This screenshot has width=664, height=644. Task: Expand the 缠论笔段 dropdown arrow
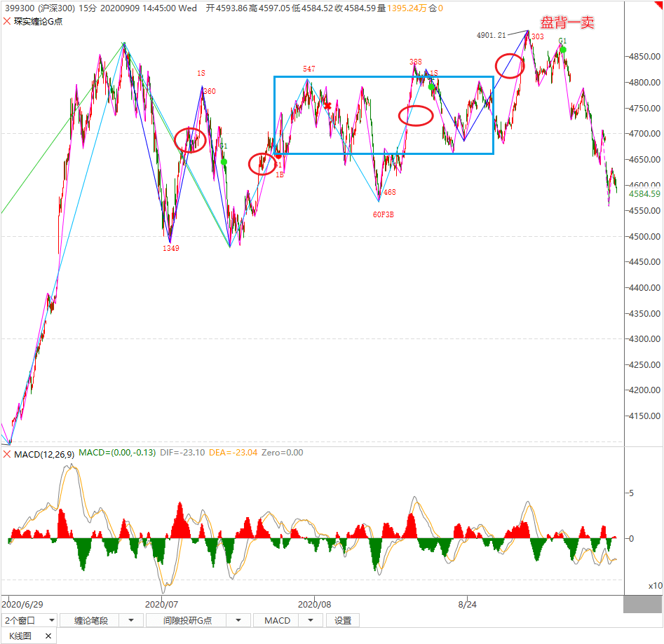(x=132, y=620)
